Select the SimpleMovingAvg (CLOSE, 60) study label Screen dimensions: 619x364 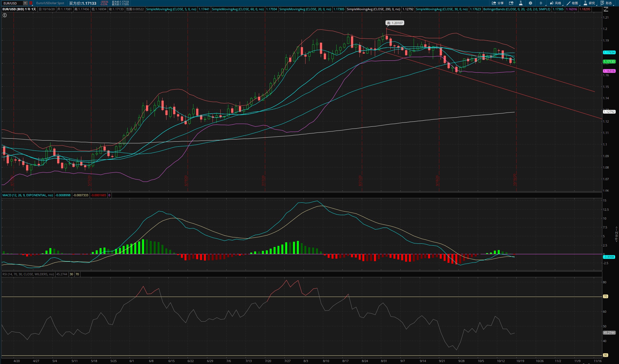pos(238,9)
